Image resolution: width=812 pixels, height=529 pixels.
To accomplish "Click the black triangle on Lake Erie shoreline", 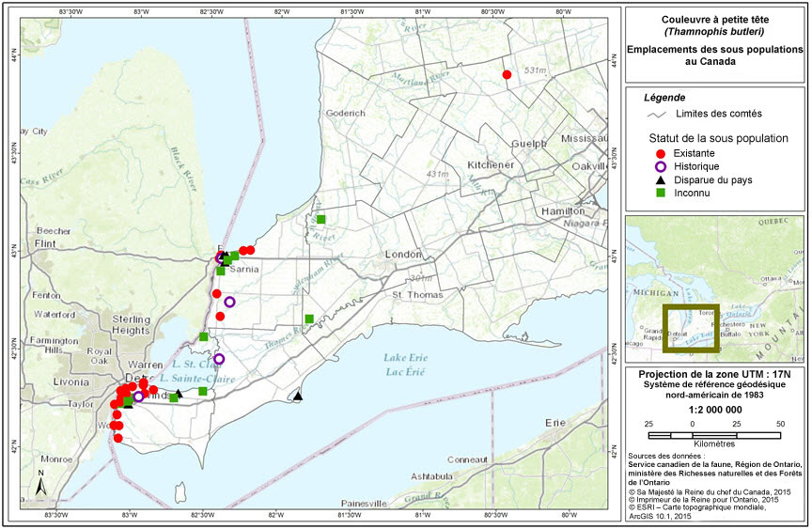I will tap(298, 396).
